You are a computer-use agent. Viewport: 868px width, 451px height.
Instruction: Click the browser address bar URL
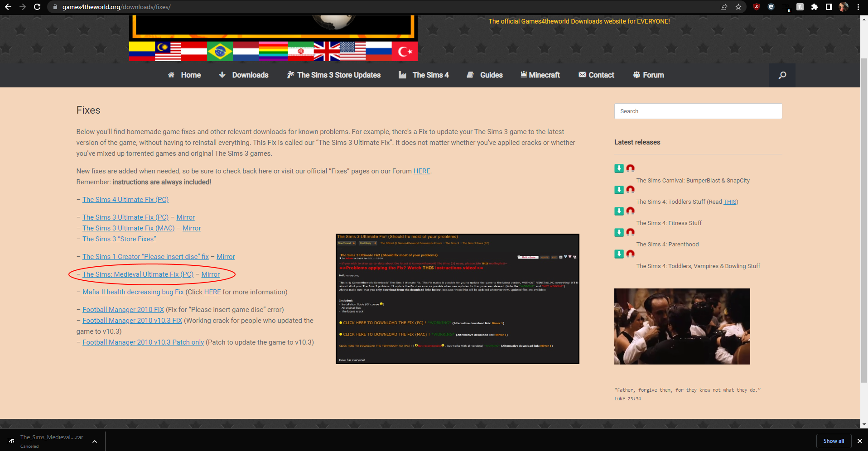pos(116,7)
